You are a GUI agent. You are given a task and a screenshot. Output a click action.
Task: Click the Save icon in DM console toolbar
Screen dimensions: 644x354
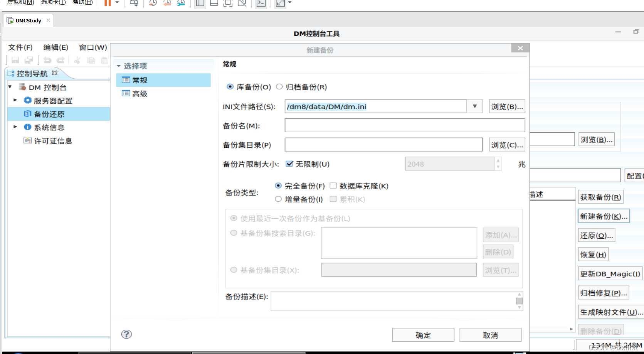(15, 60)
